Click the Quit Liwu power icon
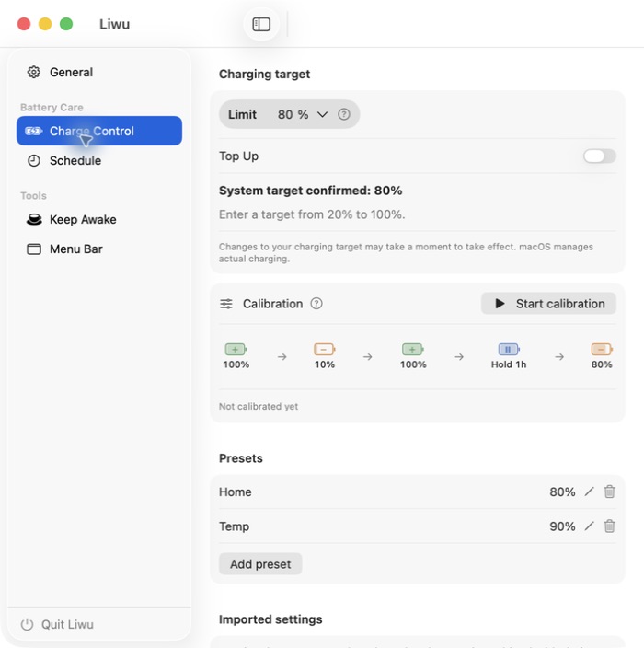Image resolution: width=644 pixels, height=648 pixels. click(x=27, y=624)
